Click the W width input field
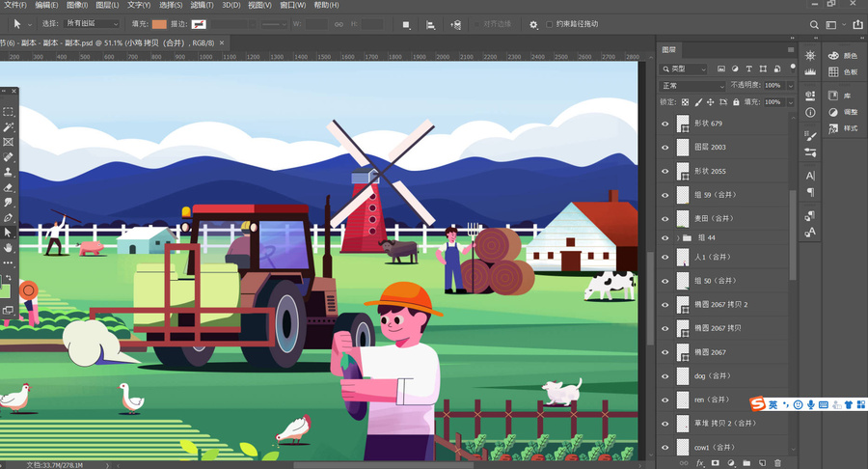 [x=316, y=24]
